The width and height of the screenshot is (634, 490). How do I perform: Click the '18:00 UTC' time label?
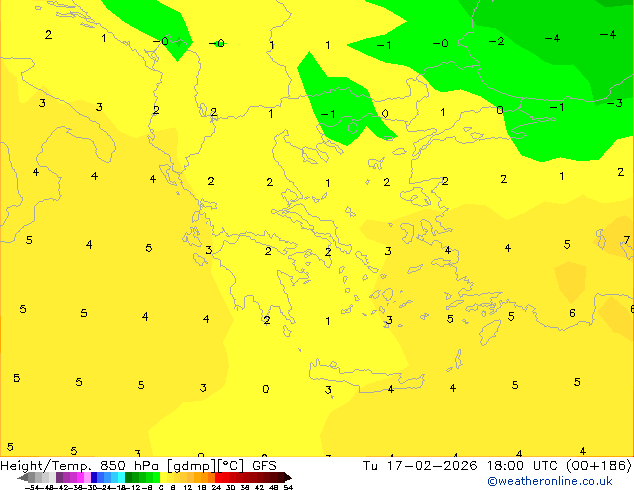pos(524,465)
